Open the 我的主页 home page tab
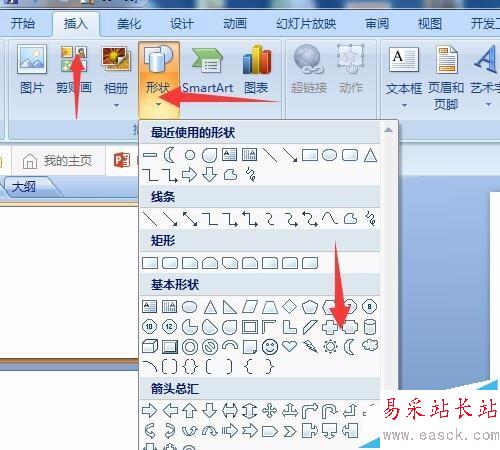This screenshot has width=500, height=450. pyautogui.click(x=57, y=161)
